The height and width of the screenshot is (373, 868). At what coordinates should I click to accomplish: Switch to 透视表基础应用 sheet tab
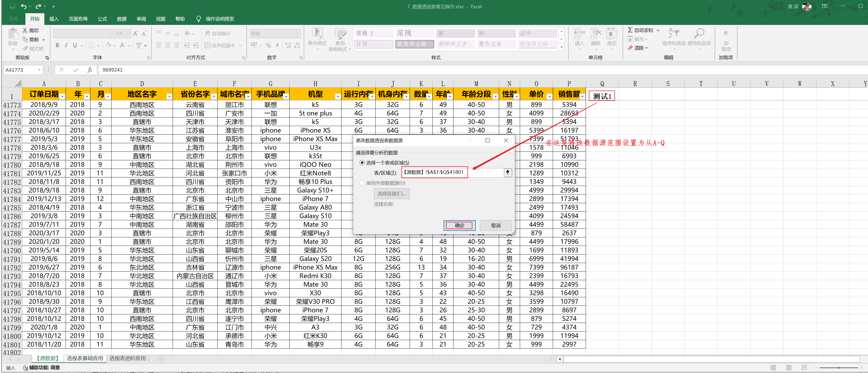click(x=85, y=358)
